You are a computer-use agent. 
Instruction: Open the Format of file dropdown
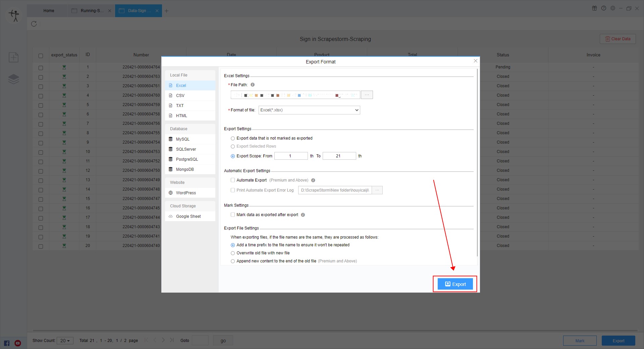(x=309, y=110)
